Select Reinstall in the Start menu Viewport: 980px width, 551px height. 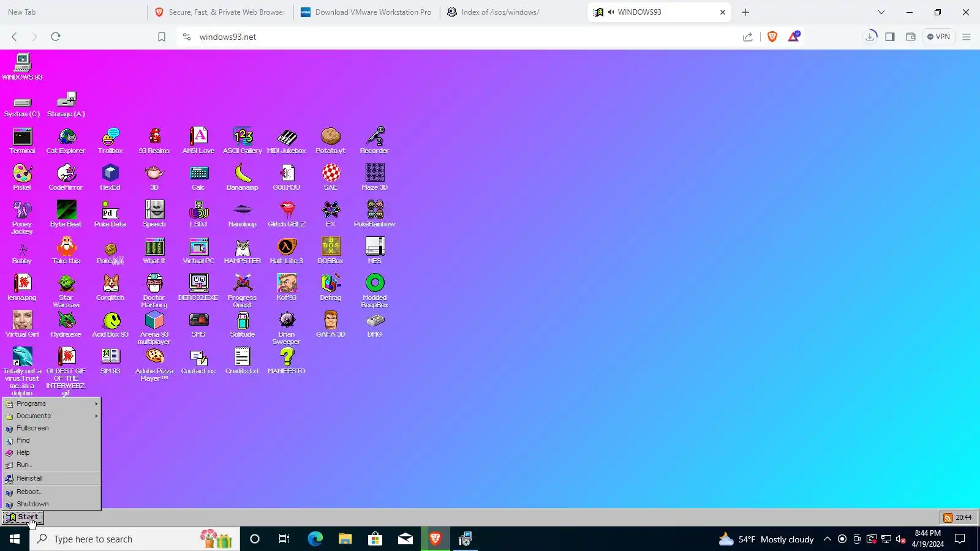pos(52,479)
